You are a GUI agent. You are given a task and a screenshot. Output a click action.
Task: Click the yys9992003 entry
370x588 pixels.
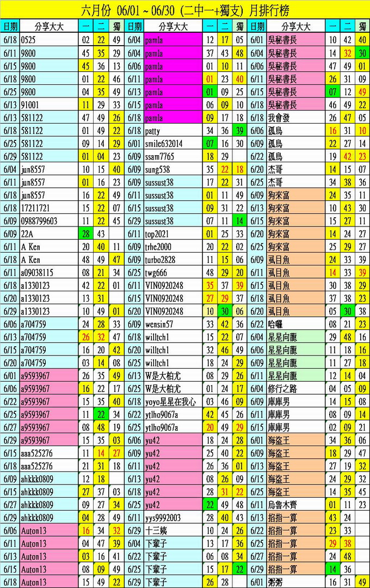click(173, 518)
